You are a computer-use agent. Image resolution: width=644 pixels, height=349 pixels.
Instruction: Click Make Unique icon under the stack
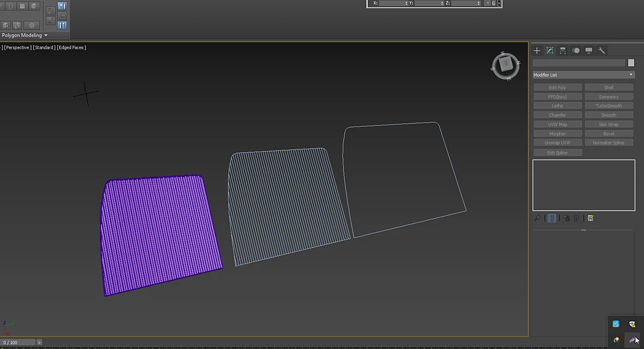(567, 218)
